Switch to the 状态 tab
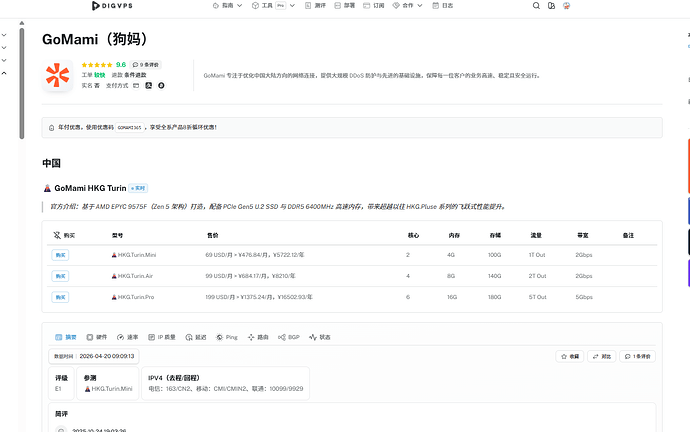Viewport: 690px width, 432px height. pos(320,337)
